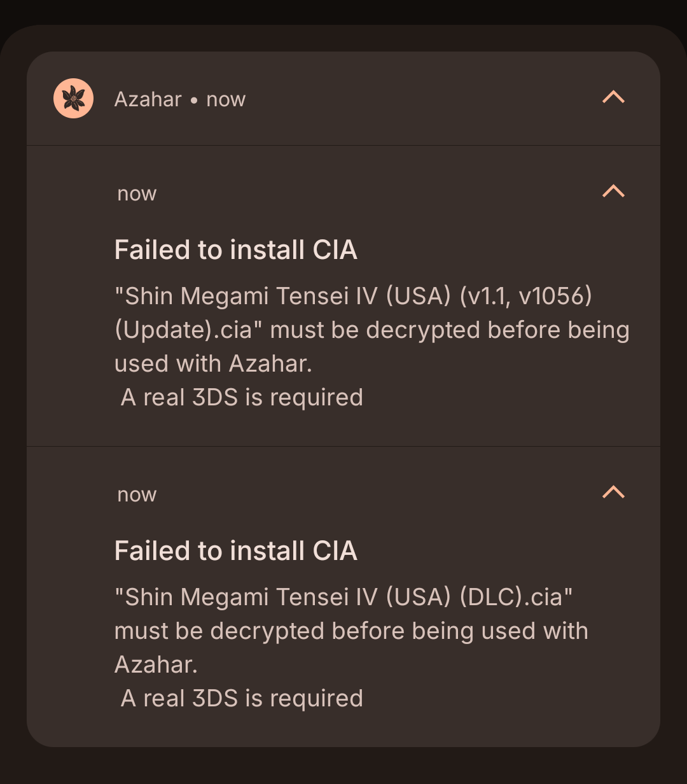This screenshot has height=784, width=687.
Task: Tap "used with Azahar." in the first notification
Action: pyautogui.click(x=213, y=363)
